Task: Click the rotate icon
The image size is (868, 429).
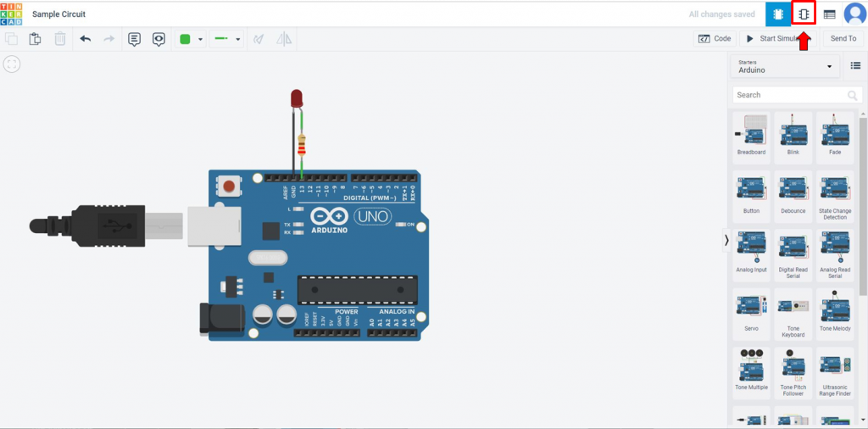Action: [258, 39]
